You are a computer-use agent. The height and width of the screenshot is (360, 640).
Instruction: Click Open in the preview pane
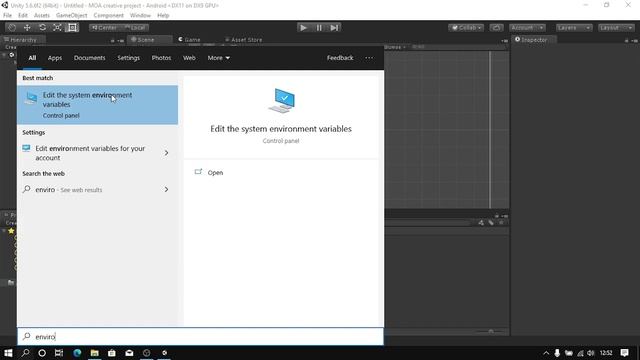pyautogui.click(x=215, y=173)
